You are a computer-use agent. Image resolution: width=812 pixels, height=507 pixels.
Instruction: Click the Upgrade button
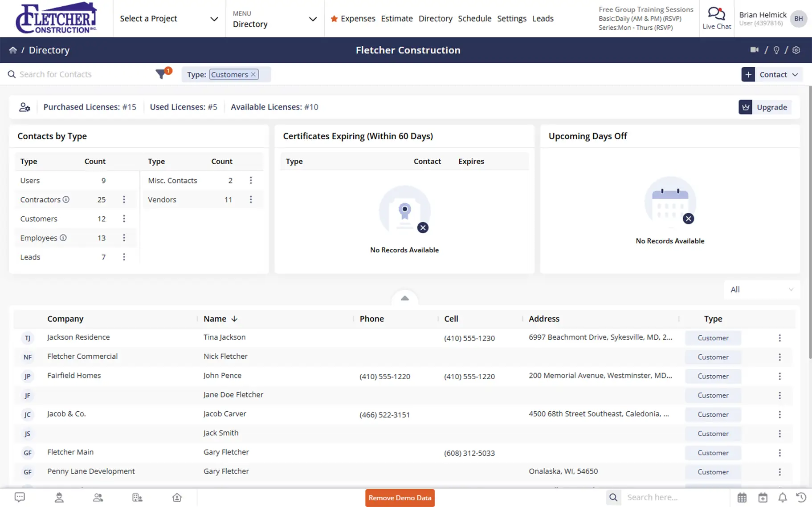765,107
